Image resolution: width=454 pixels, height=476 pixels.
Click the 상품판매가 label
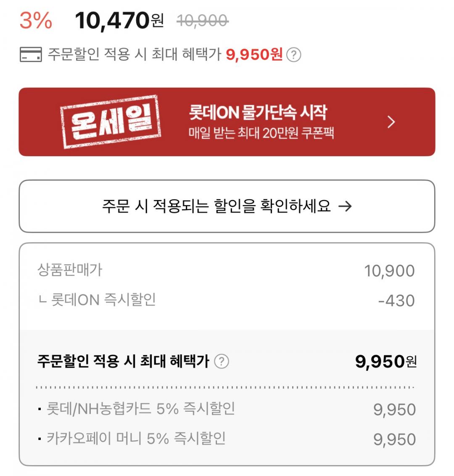click(x=70, y=270)
